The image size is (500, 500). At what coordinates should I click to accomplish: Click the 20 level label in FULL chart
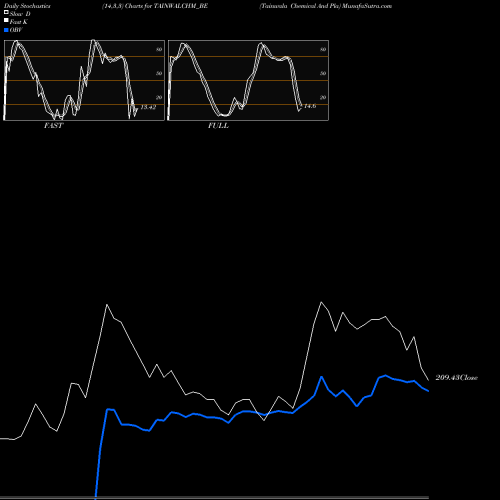coord(323,97)
